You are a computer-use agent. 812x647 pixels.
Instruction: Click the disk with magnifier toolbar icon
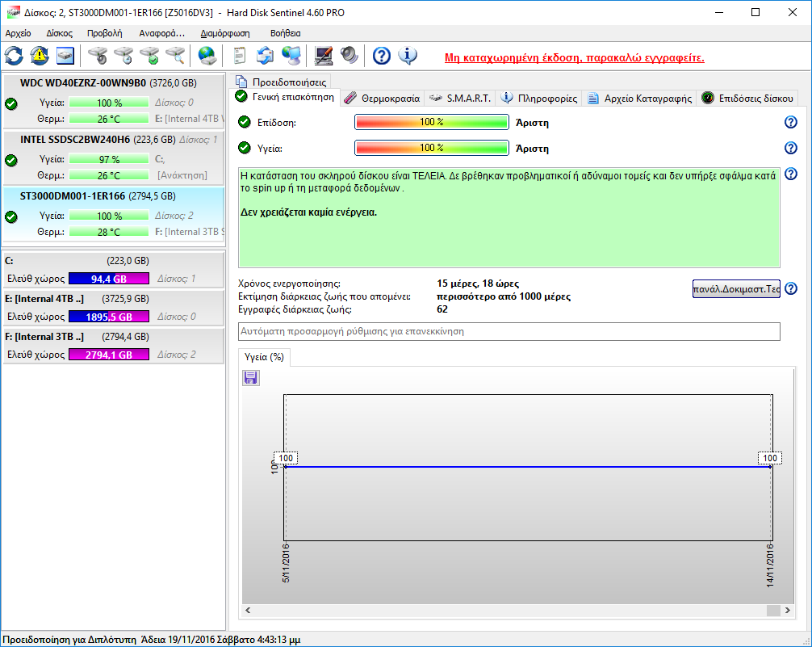pyautogui.click(x=175, y=56)
